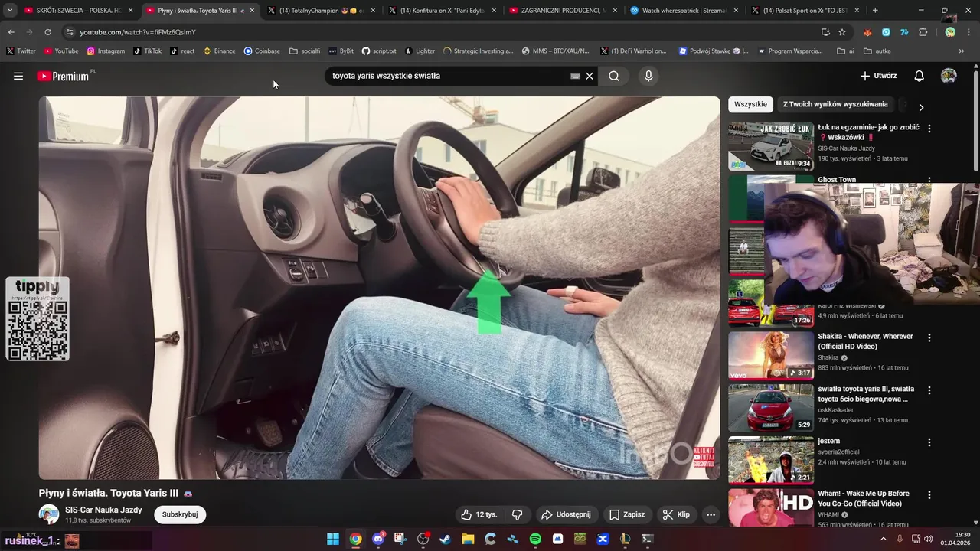
Task: Open options for Łuk na egzaminie video
Action: pyautogui.click(x=929, y=129)
